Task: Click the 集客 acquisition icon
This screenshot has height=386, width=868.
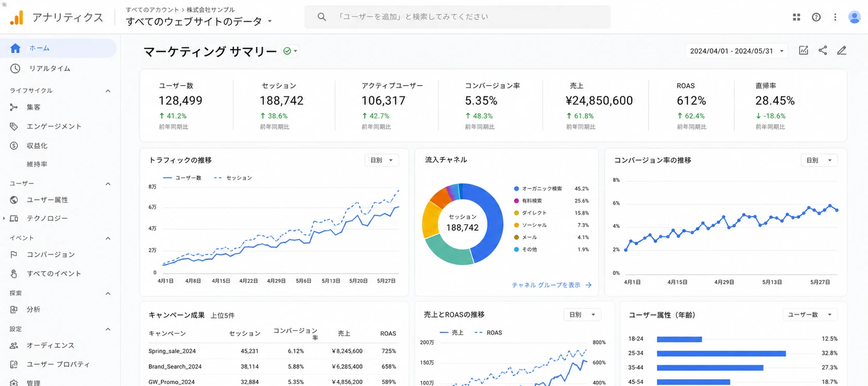Action: [x=14, y=108]
